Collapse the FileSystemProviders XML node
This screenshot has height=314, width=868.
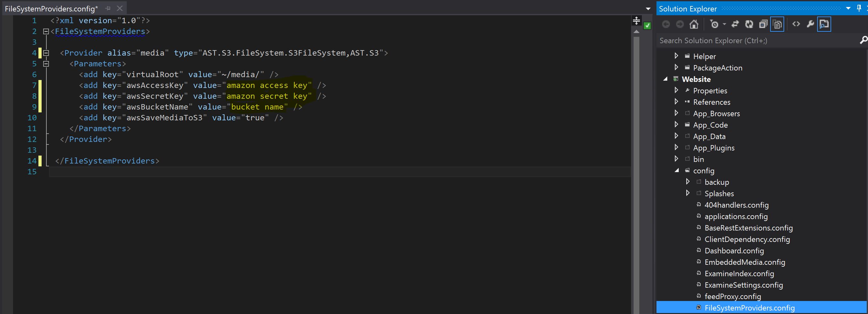[x=46, y=32]
